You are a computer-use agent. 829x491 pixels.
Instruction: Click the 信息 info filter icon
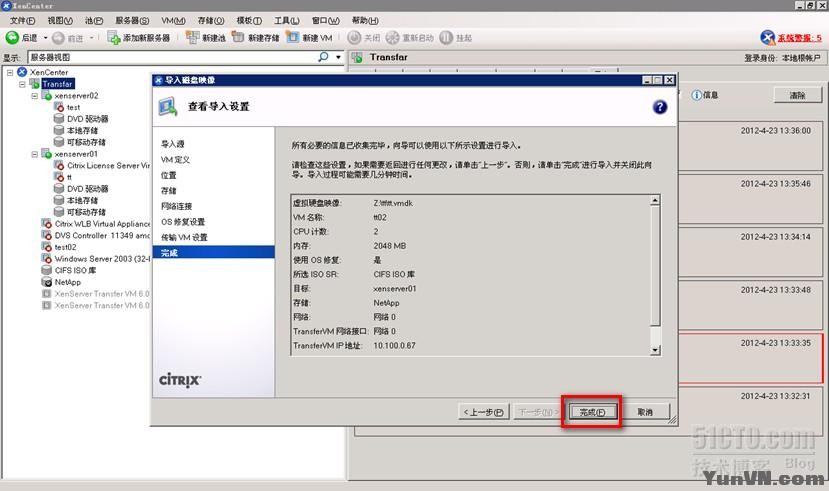[697, 95]
